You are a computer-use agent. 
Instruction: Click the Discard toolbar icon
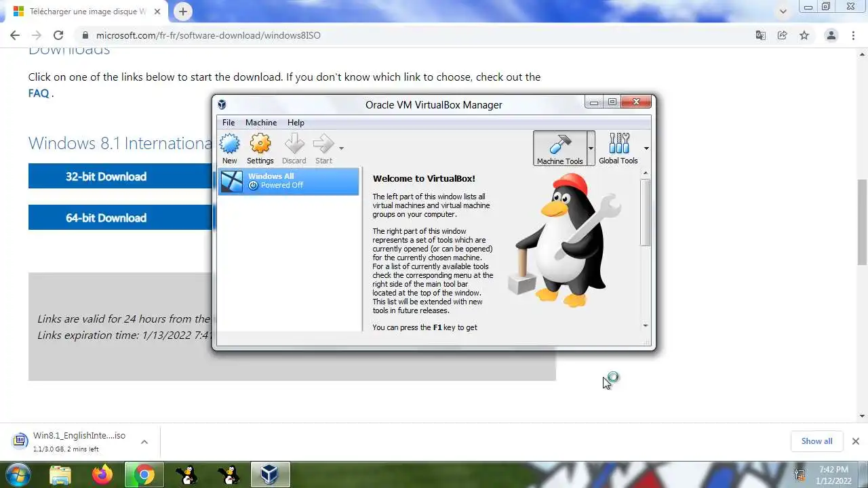(294, 148)
